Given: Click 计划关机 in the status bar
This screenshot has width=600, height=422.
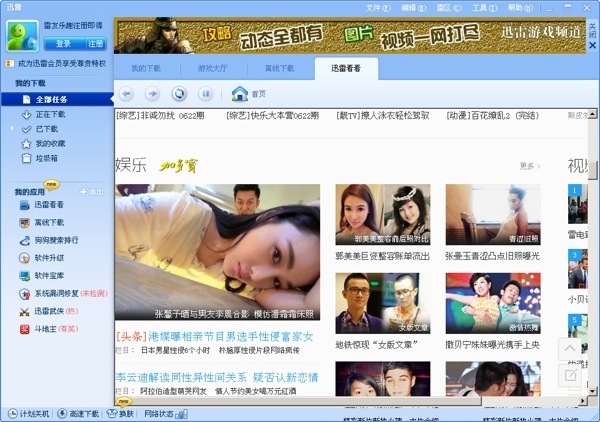Looking at the screenshot, I should pyautogui.click(x=29, y=414).
